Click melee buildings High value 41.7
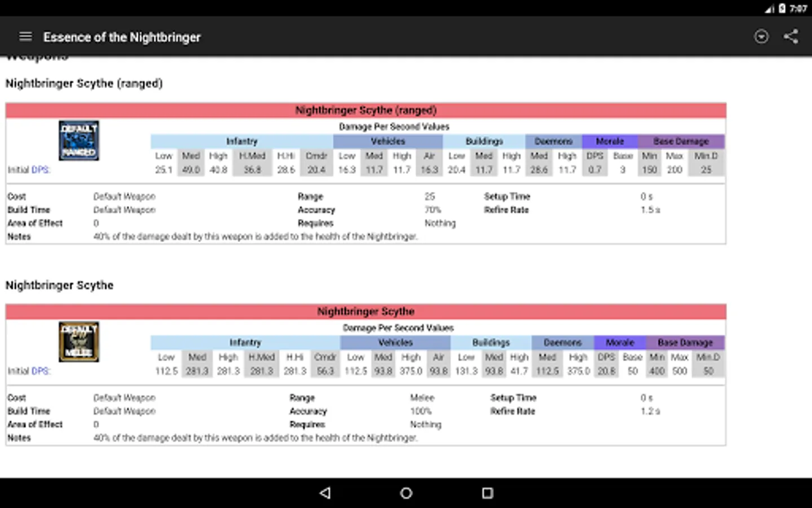 click(x=519, y=371)
